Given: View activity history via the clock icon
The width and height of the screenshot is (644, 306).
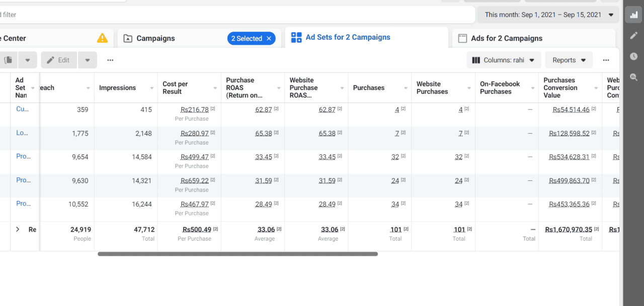Looking at the screenshot, I should tap(633, 56).
